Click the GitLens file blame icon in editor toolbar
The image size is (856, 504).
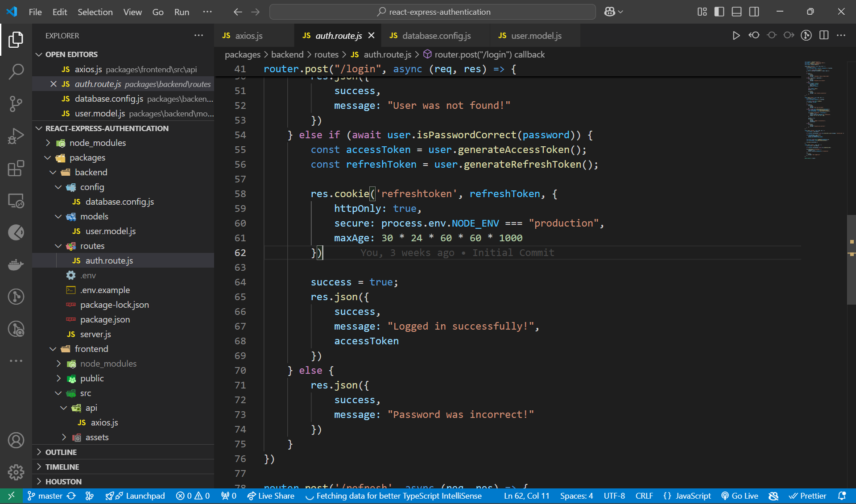click(x=806, y=35)
